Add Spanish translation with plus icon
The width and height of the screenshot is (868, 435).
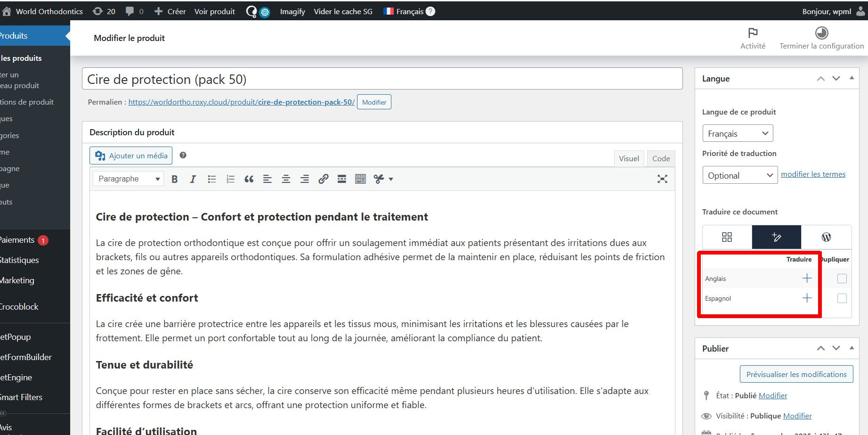[x=806, y=298]
